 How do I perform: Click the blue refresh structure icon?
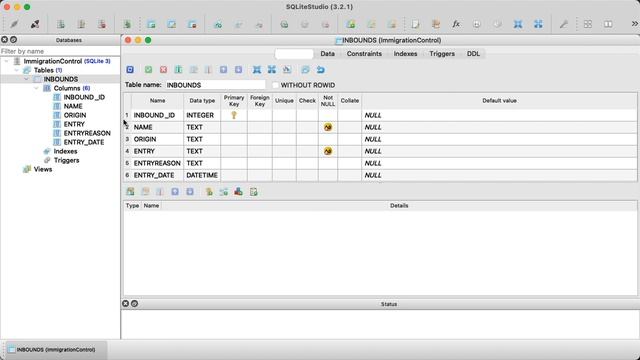[x=130, y=70]
